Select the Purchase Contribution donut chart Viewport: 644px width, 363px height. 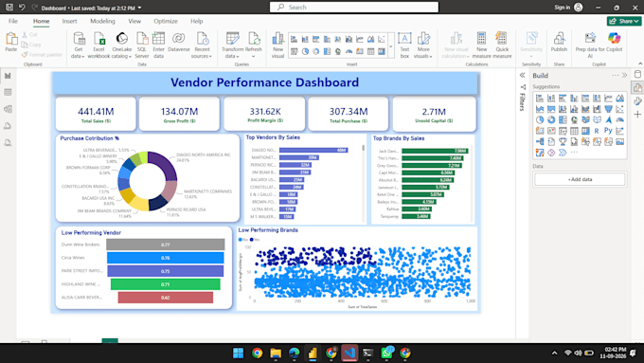pyautogui.click(x=148, y=181)
